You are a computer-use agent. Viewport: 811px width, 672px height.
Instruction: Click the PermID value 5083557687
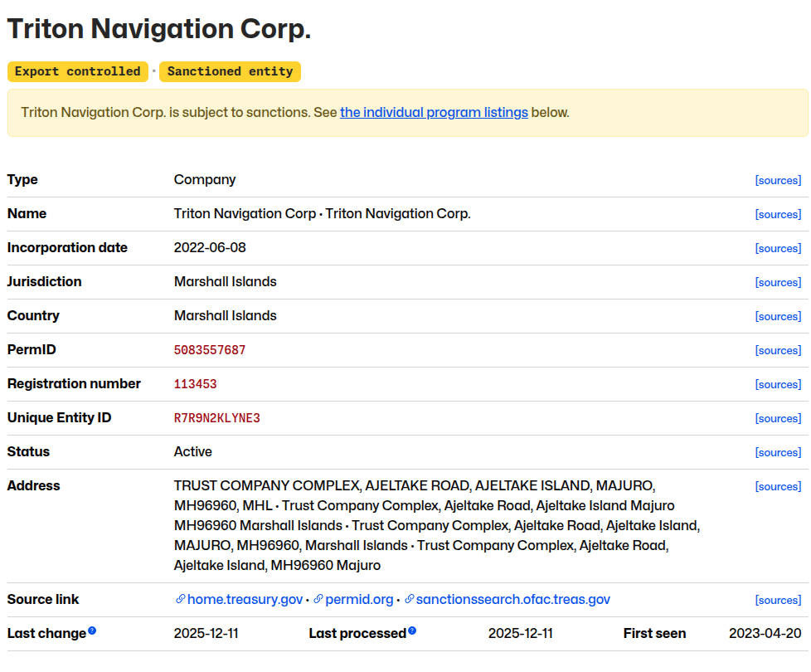pyautogui.click(x=210, y=350)
